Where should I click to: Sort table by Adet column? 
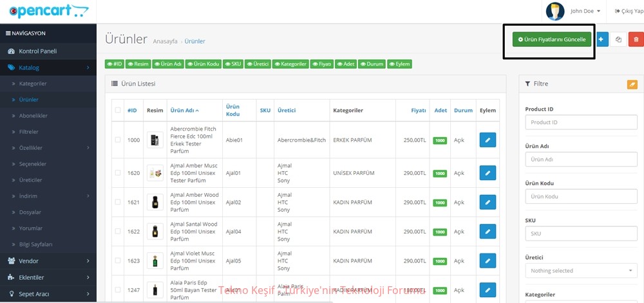[x=440, y=110]
